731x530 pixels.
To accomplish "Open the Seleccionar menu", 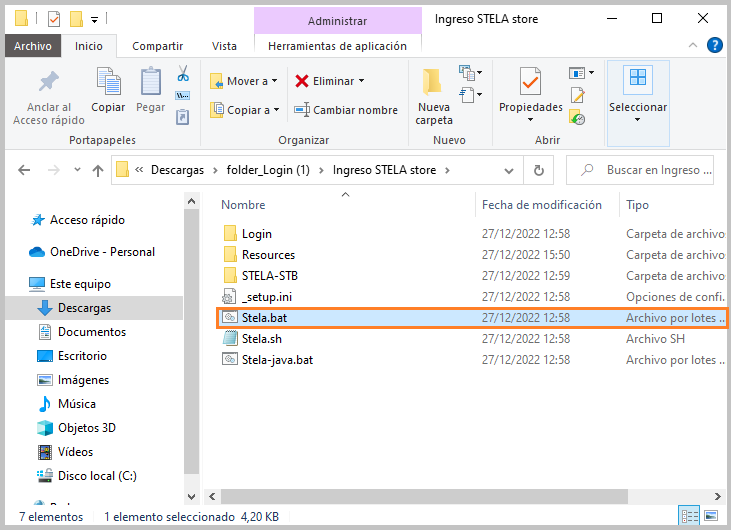I will point(638,103).
